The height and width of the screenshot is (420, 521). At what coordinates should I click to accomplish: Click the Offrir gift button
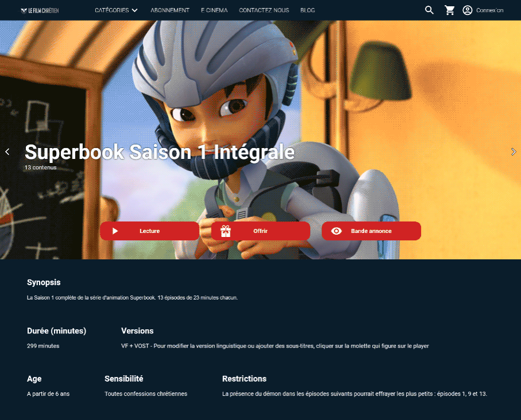pyautogui.click(x=261, y=231)
